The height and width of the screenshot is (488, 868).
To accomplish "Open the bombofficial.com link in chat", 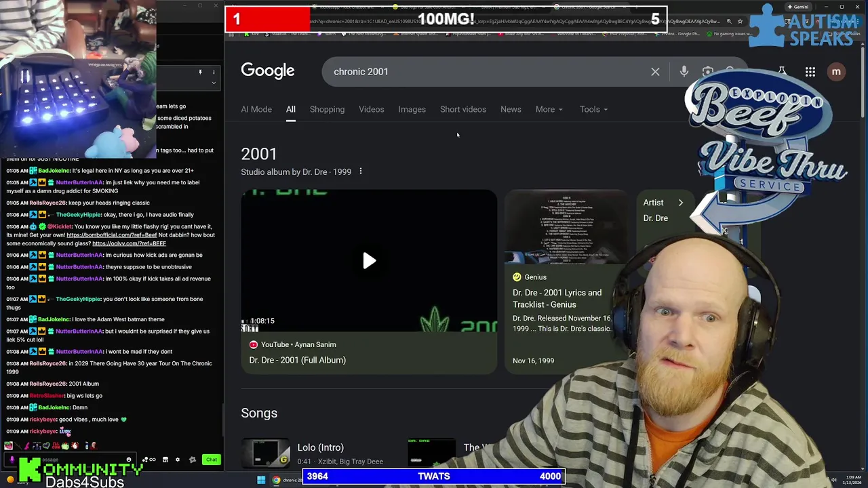I will tap(111, 235).
